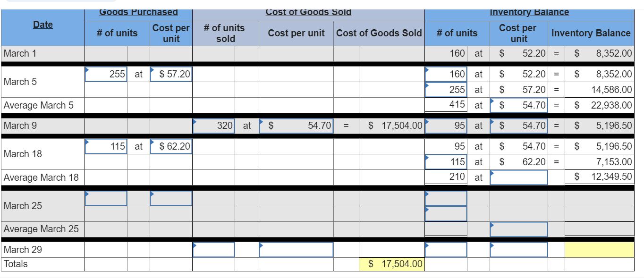Click the empty March 29 cost per unit sold field
Screen dimensions: 644x278
tap(296, 250)
